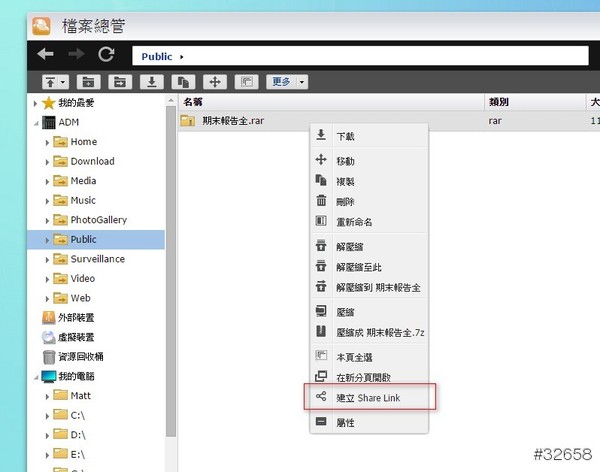Expand the breadcrumb arrow after Public
Viewport: 600px width, 472px height.
tap(182, 57)
